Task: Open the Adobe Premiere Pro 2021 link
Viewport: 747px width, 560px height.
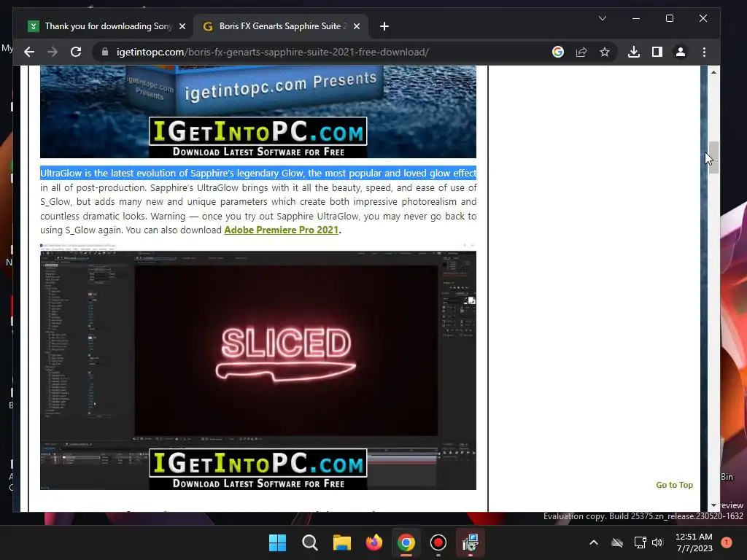Action: 281,230
